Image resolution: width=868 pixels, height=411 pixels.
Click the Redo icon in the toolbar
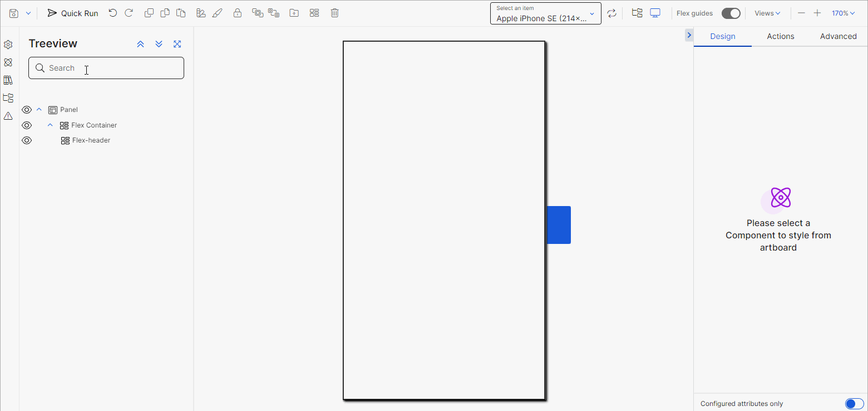(129, 12)
